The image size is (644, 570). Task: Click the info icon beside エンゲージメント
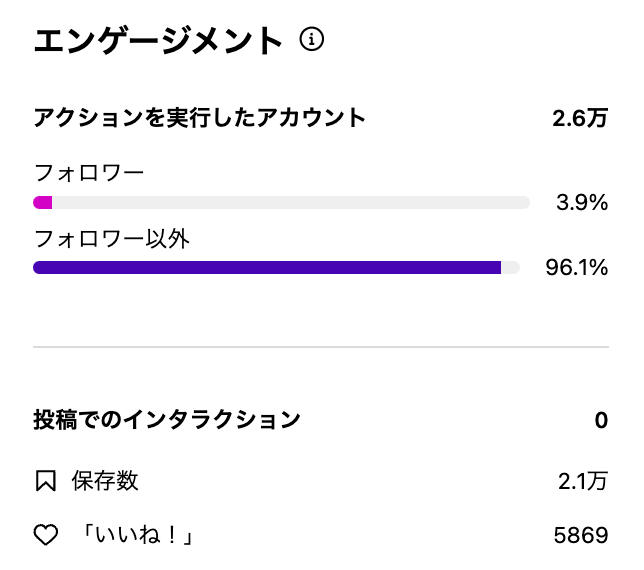tap(313, 40)
